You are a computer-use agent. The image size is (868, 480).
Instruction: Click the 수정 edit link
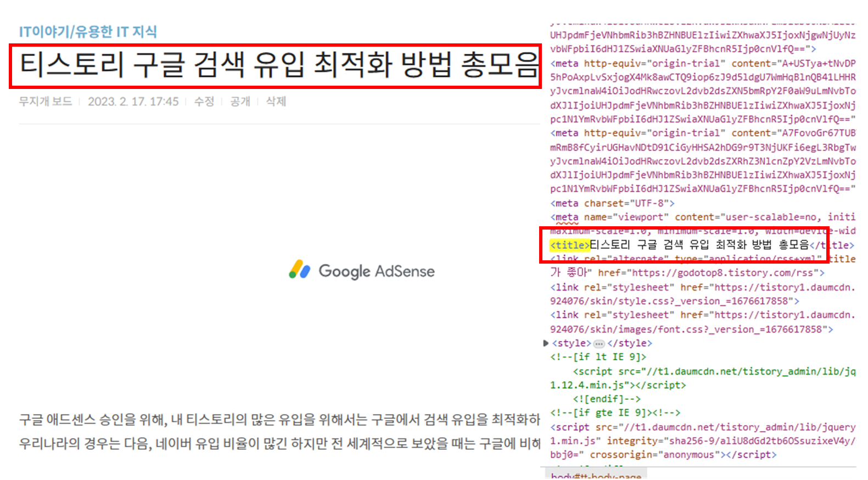click(x=204, y=102)
